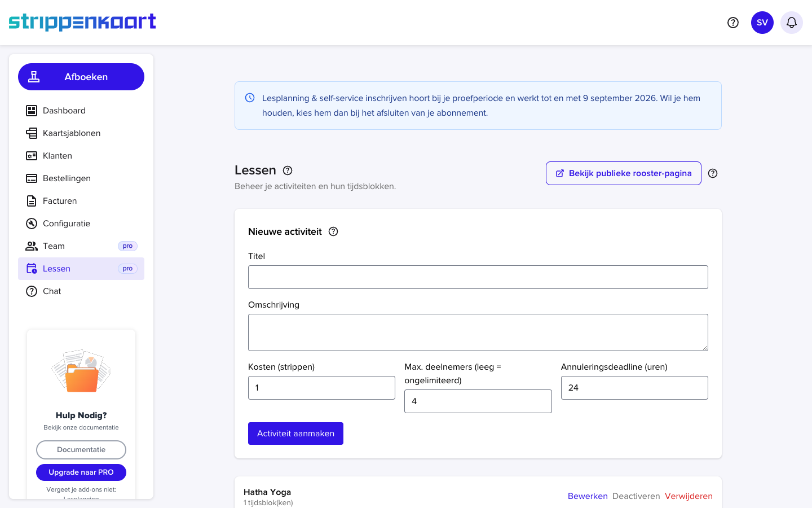Click the Bestellingen sidebar icon
Image resolution: width=812 pixels, height=508 pixels.
(32, 178)
